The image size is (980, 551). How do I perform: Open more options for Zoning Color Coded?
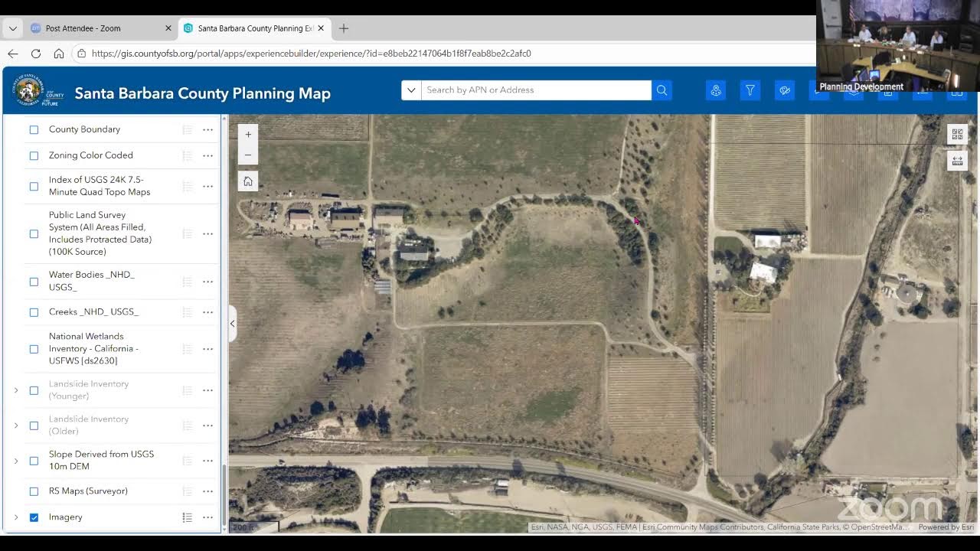coord(207,155)
